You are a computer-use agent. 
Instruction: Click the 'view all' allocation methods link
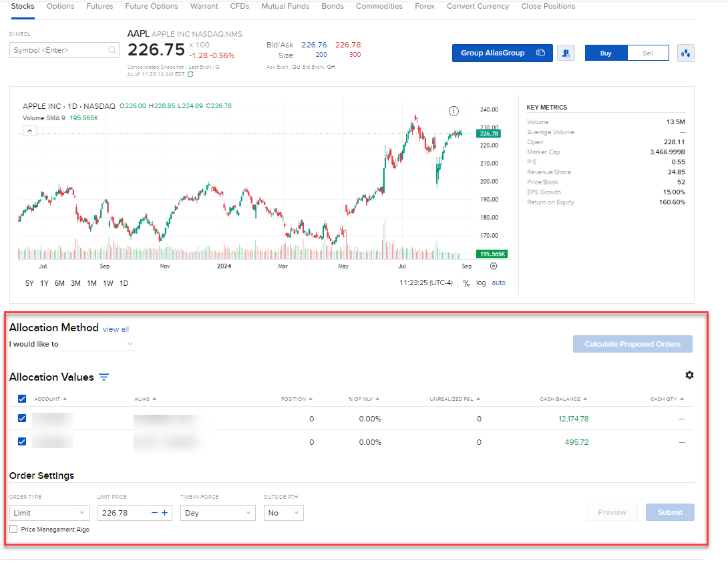[116, 329]
